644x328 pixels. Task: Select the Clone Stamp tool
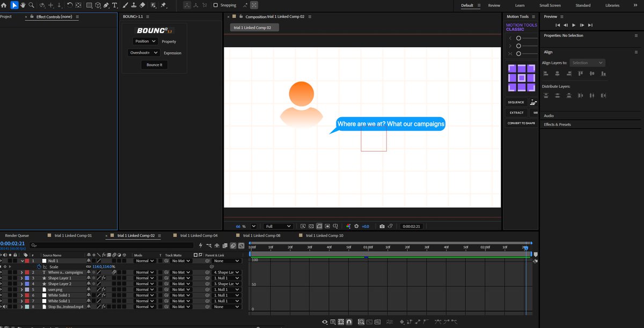(x=134, y=5)
